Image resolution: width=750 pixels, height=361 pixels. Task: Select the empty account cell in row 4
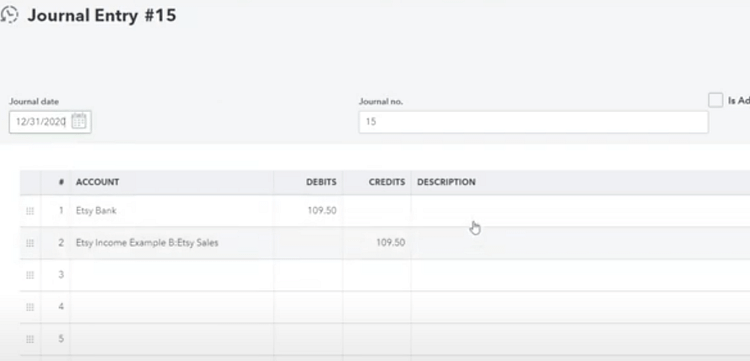coord(172,307)
